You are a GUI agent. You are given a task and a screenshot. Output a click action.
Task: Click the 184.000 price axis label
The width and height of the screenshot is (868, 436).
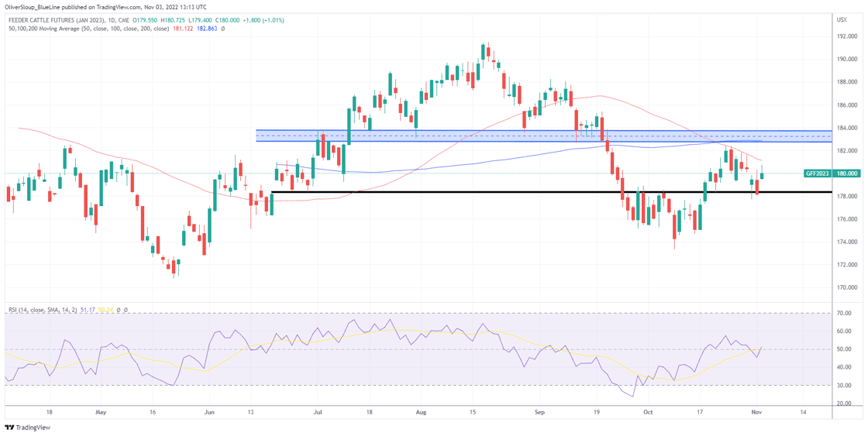[847, 128]
